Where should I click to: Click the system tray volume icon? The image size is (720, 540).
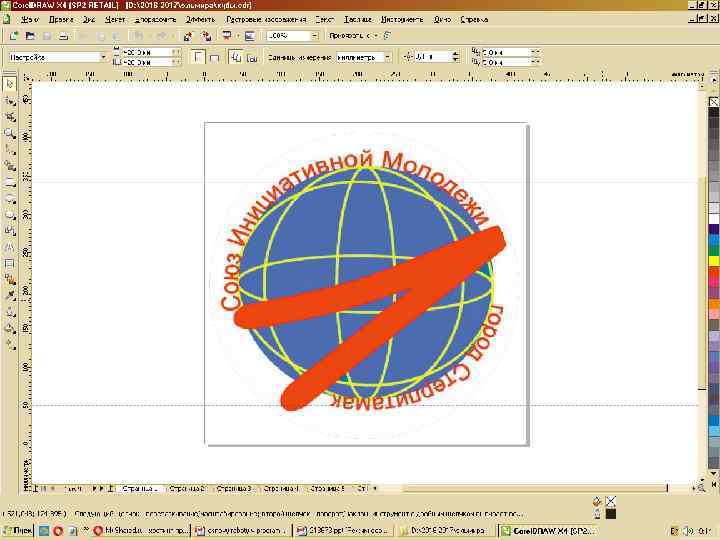point(689,531)
